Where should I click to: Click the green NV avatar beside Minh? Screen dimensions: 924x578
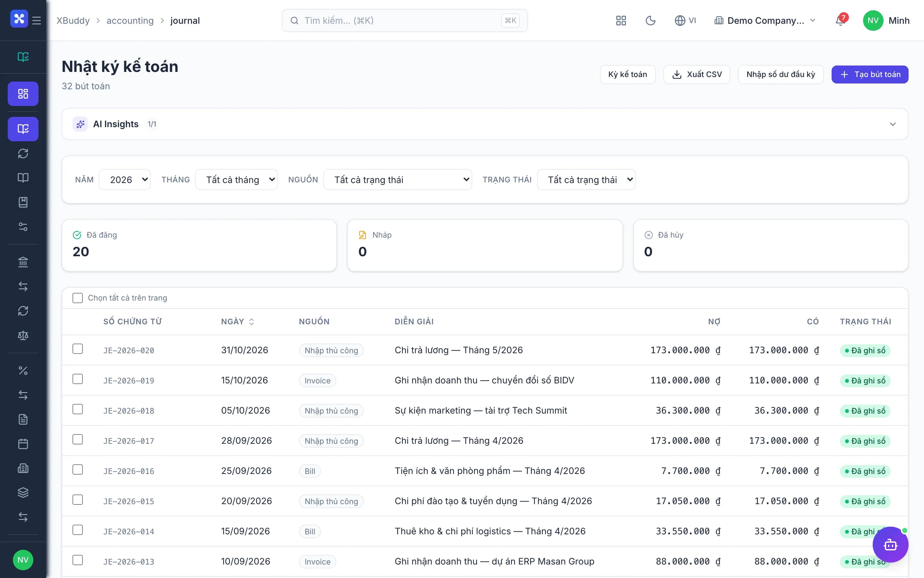point(873,21)
